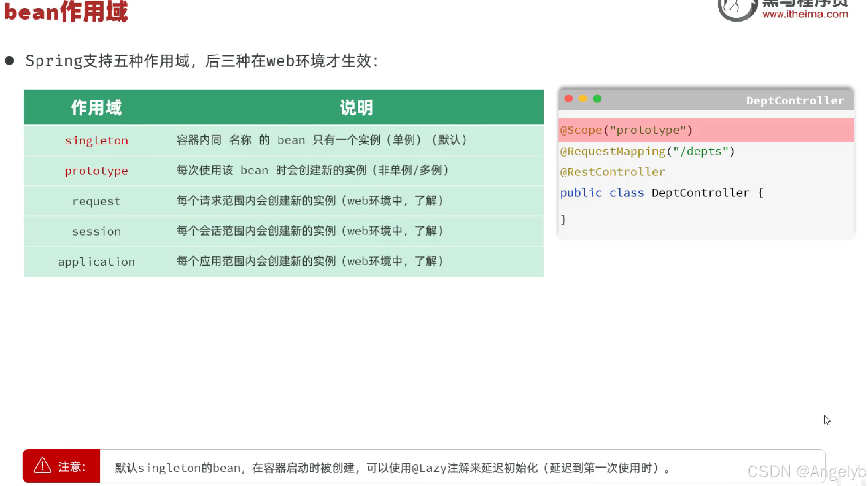The width and height of the screenshot is (868, 486).
Task: Click the bean作用域 slide title
Action: coord(66,11)
